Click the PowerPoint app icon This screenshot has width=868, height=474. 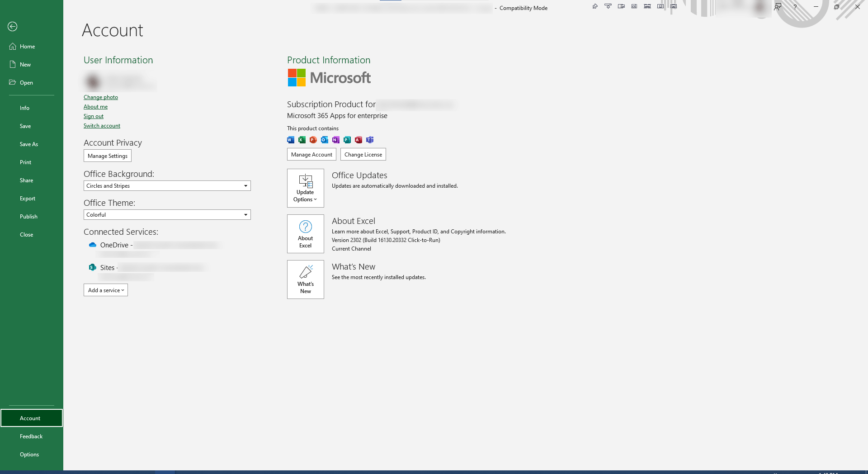[313, 140]
